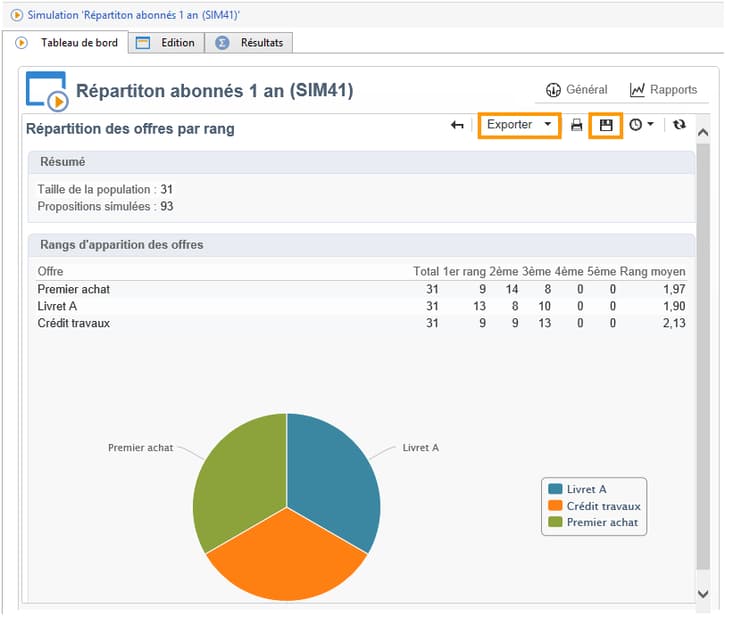
Task: Switch to the Résultats tab
Action: tap(249, 43)
